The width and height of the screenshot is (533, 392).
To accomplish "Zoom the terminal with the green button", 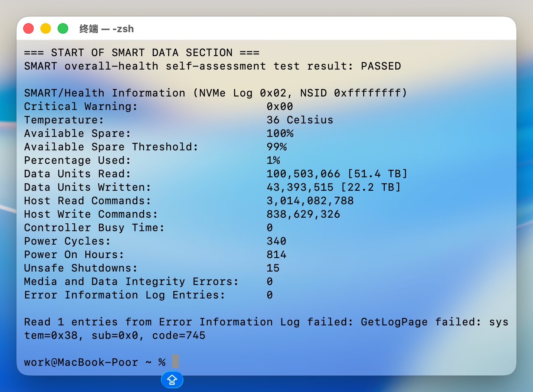I will [63, 28].
